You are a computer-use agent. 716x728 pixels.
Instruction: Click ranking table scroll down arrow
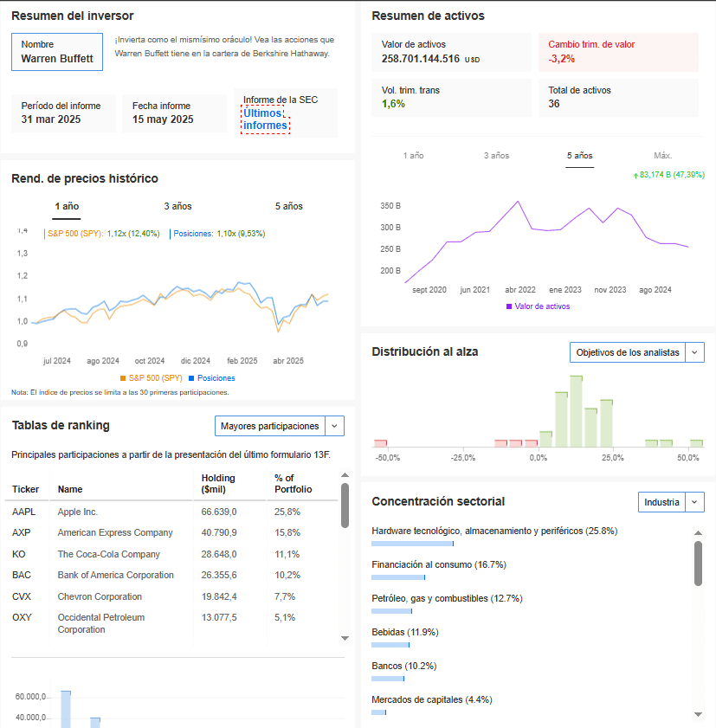click(x=345, y=638)
